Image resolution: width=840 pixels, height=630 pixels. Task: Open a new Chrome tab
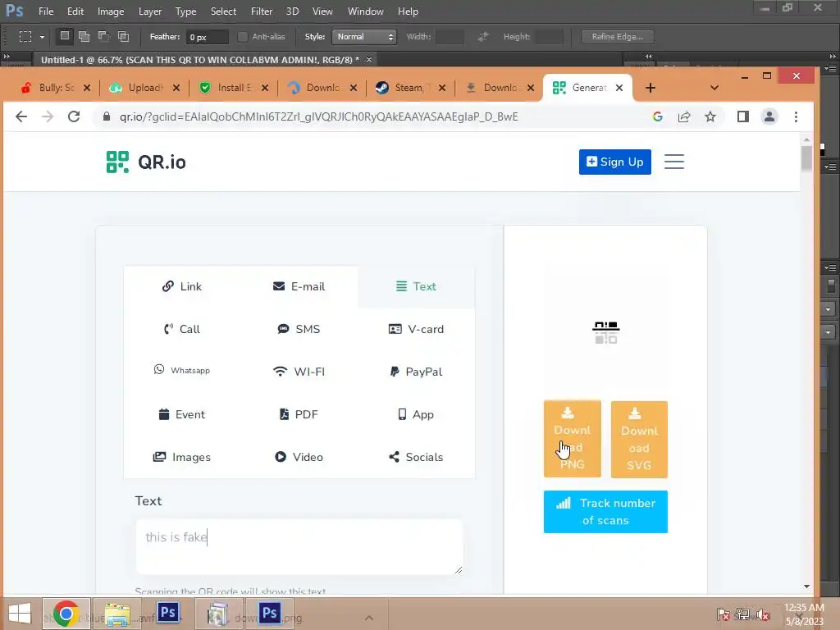coord(651,88)
